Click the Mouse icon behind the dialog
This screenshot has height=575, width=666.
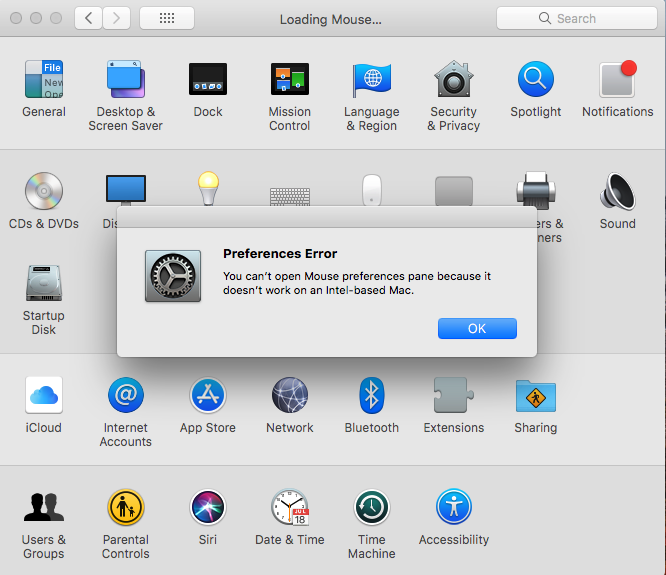pos(372,190)
